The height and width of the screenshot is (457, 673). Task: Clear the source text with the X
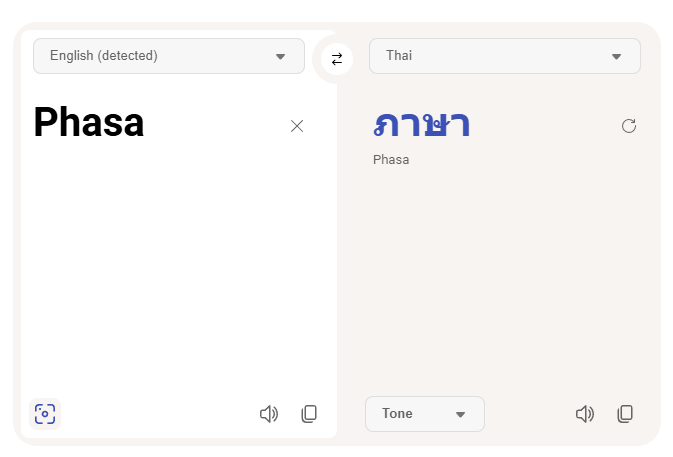(x=297, y=126)
